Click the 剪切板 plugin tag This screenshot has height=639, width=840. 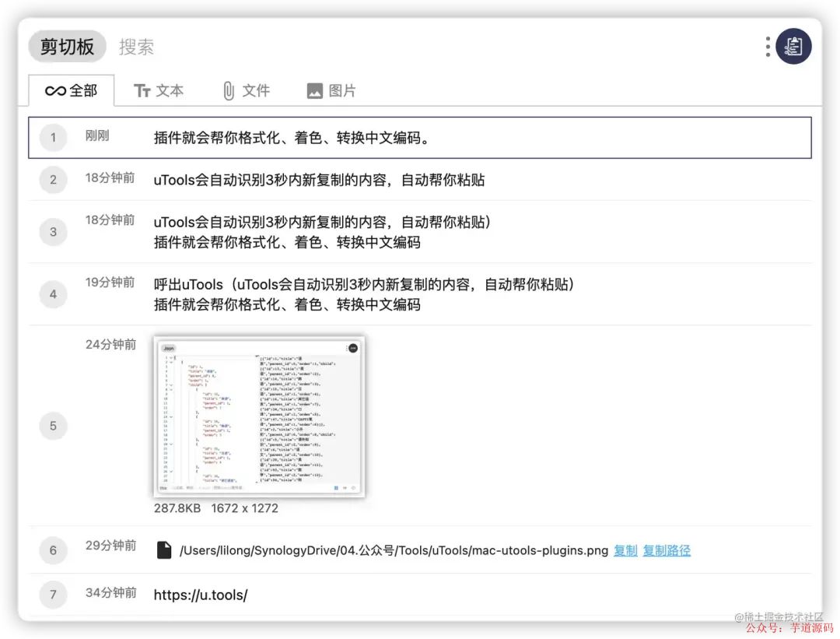[68, 47]
